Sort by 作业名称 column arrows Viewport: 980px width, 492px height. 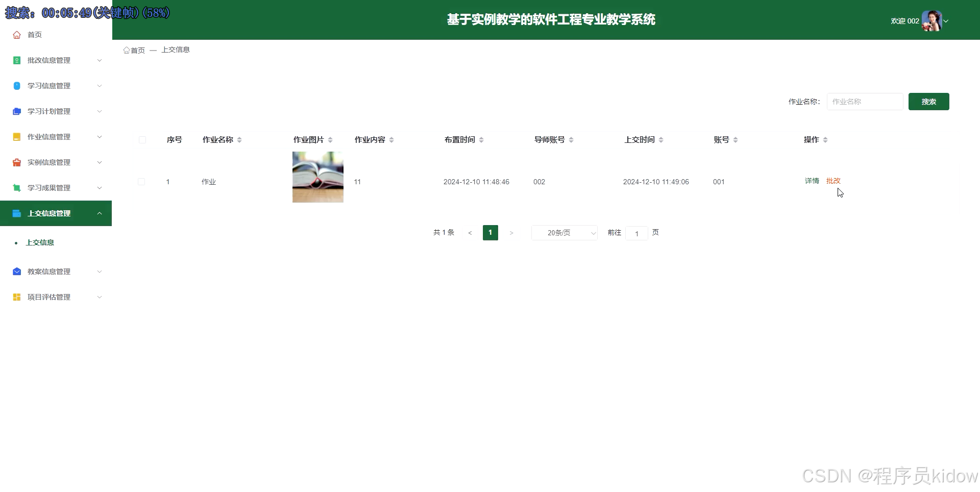point(239,140)
